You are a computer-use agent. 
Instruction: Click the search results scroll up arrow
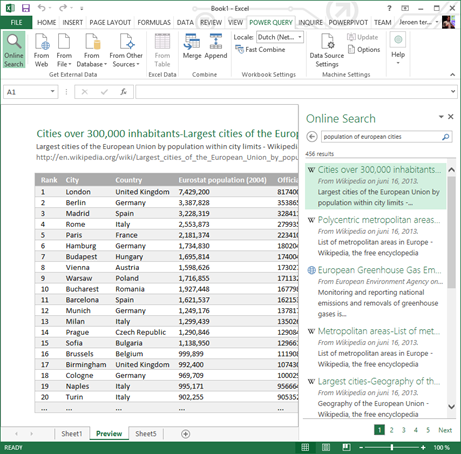pos(451,170)
